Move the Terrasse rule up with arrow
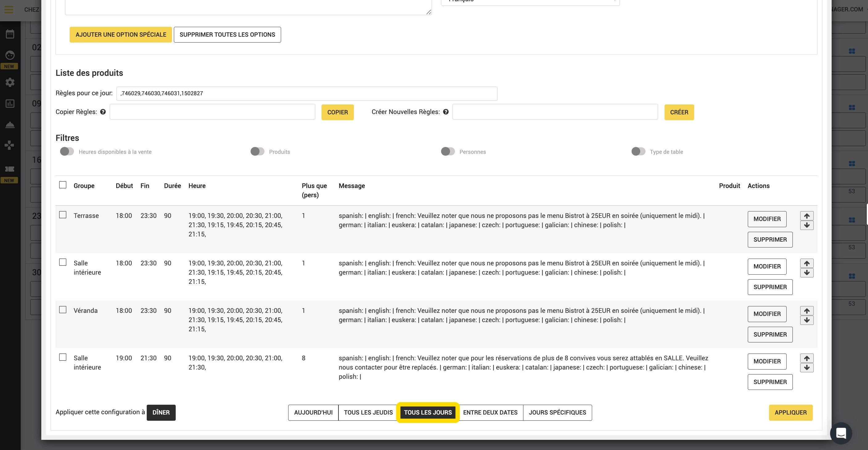Viewport: 868px width, 450px height. [x=807, y=216]
